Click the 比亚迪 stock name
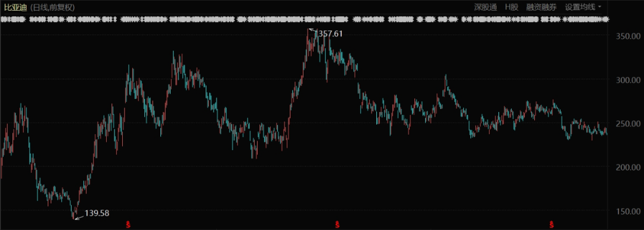The width and height of the screenshot is (644, 230). pyautogui.click(x=16, y=7)
